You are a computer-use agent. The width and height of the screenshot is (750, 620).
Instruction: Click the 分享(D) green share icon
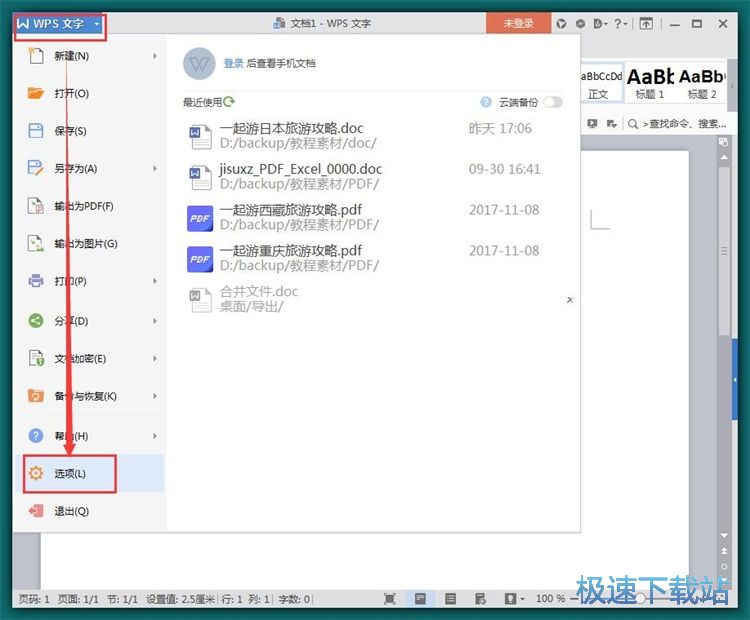36,321
